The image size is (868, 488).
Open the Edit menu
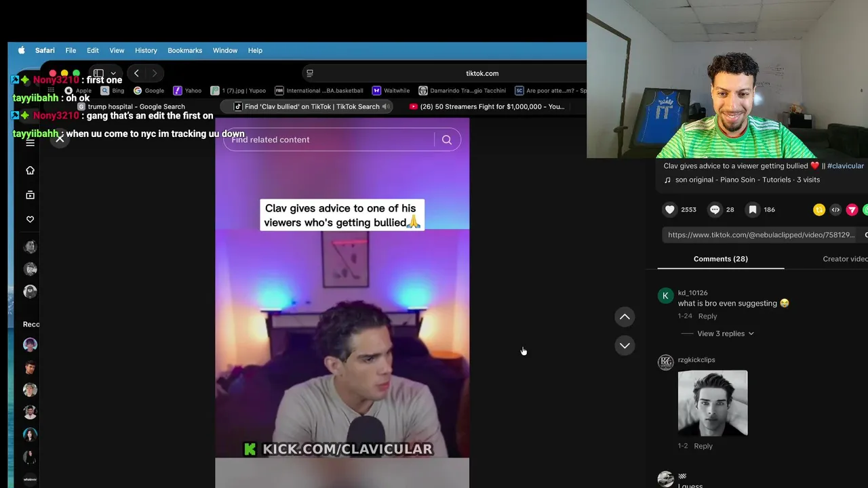[93, 50]
